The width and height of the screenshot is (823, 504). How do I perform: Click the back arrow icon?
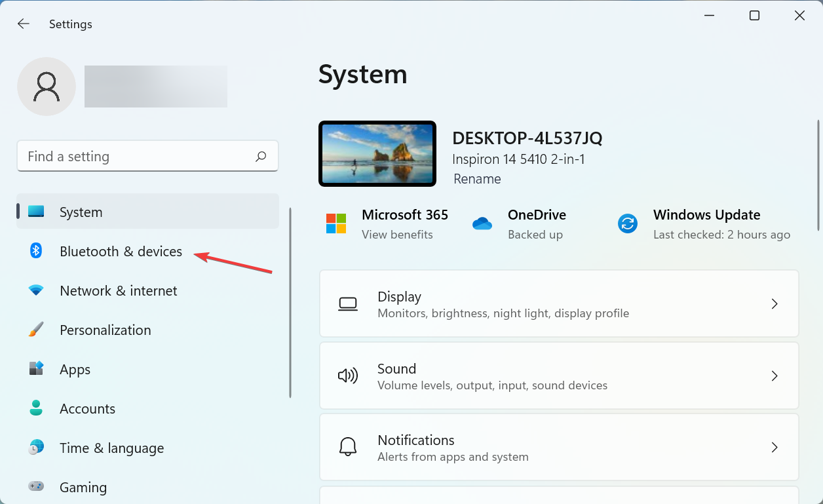click(24, 24)
